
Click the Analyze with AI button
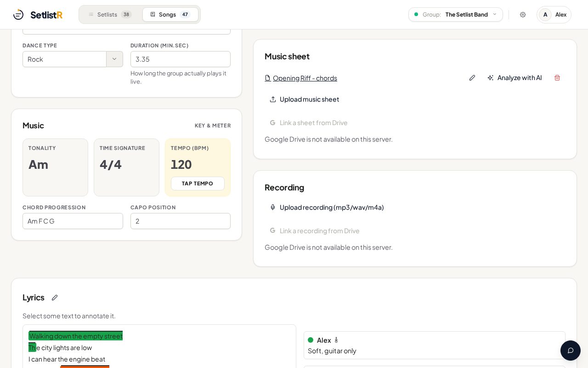point(514,78)
